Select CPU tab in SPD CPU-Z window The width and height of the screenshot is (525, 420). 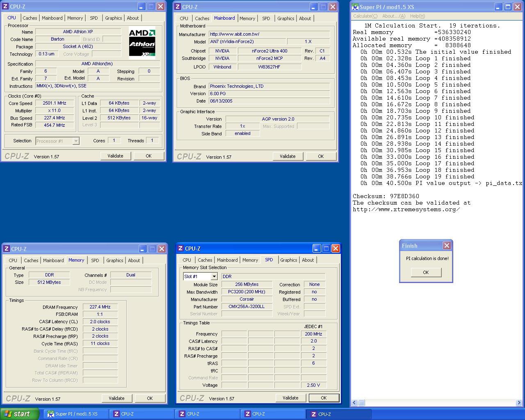pos(187,260)
